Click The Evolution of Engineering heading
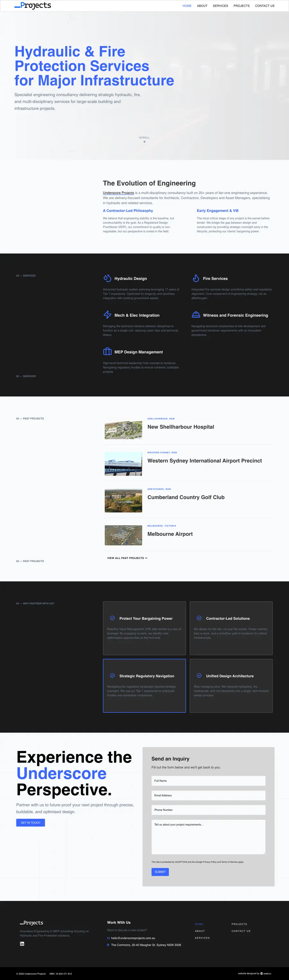This screenshot has width=289, height=980. pyautogui.click(x=149, y=183)
